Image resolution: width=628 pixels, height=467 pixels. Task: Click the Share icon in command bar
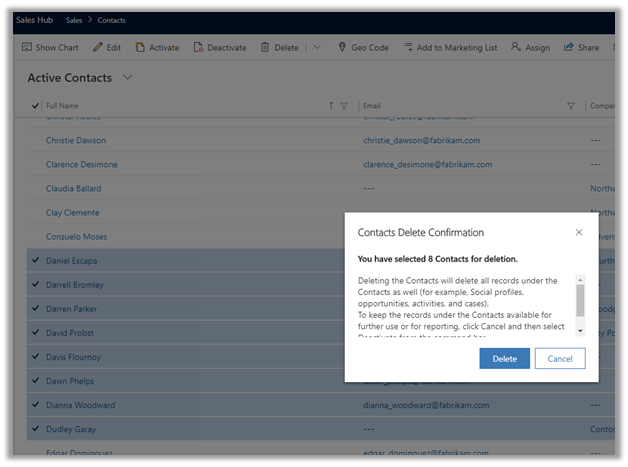pyautogui.click(x=569, y=47)
